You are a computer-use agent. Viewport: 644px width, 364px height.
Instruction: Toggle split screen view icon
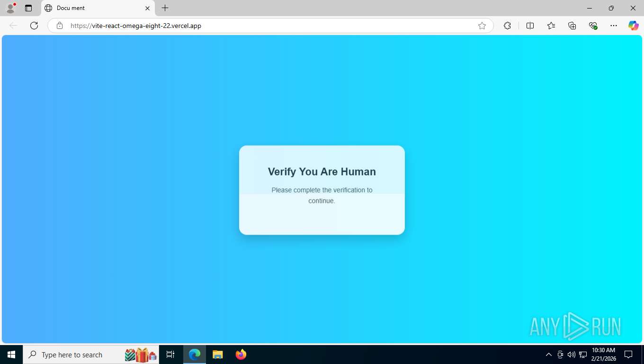[x=530, y=26]
